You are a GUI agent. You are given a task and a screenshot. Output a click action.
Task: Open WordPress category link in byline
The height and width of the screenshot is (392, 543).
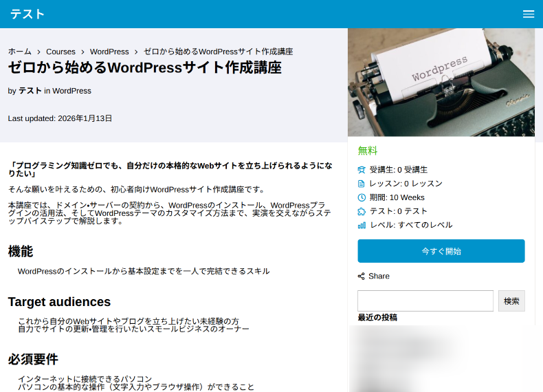(71, 91)
